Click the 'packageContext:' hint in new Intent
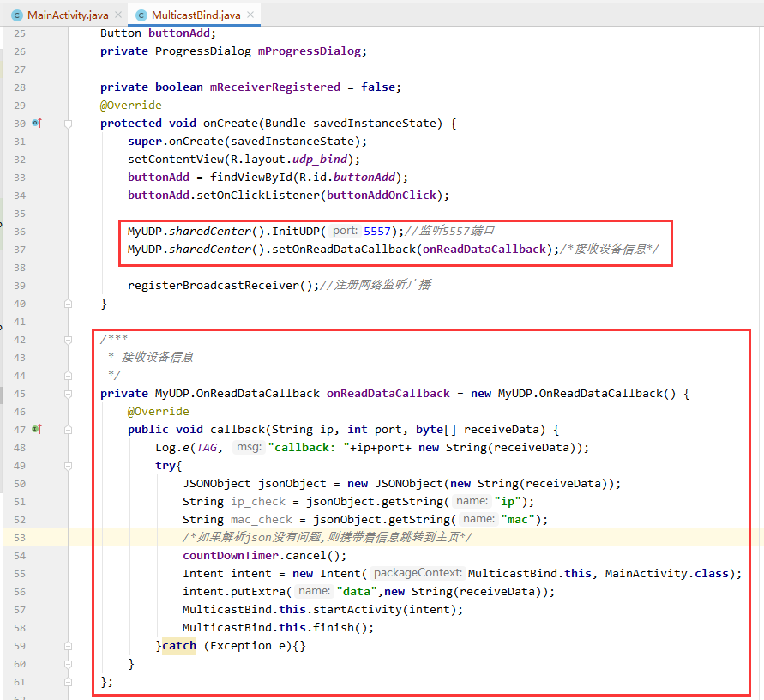This screenshot has width=764, height=700. (418, 574)
